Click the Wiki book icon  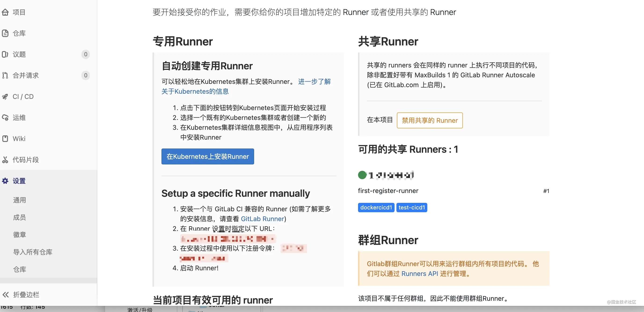5,139
